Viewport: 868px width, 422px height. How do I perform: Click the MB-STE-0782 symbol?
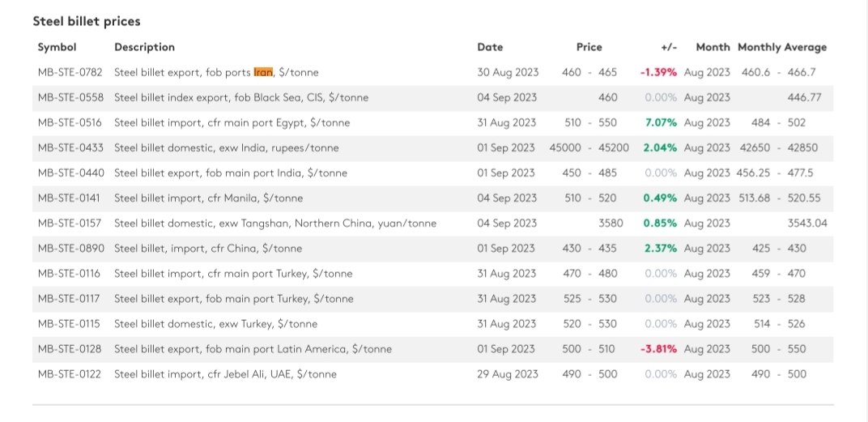click(70, 72)
